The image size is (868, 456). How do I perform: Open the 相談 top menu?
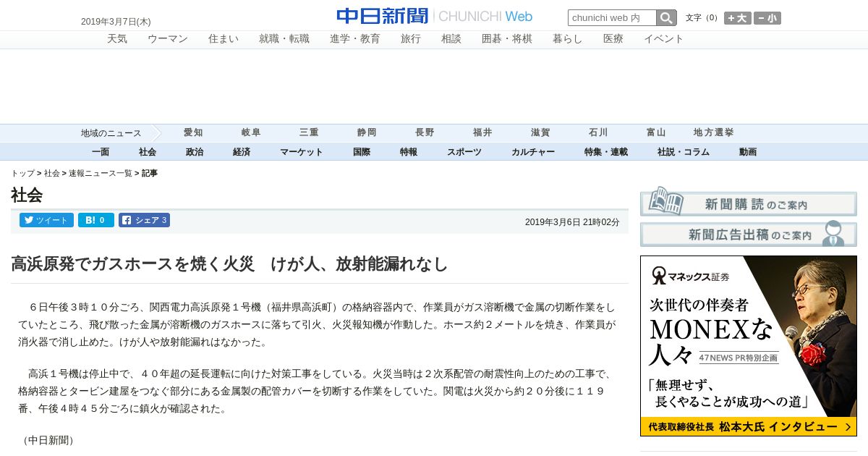451,39
